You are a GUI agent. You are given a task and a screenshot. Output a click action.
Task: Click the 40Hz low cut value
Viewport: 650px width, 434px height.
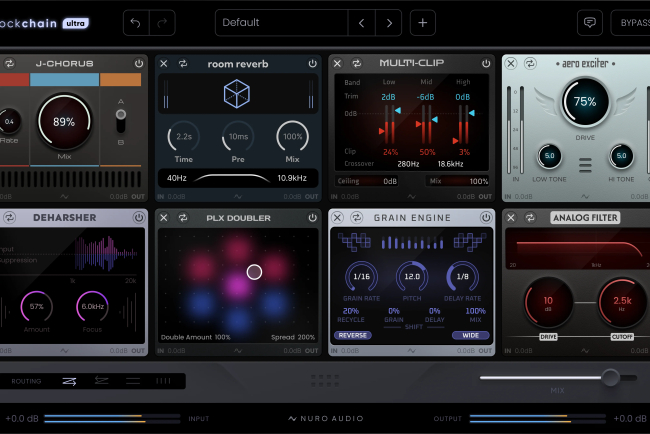coord(177,178)
